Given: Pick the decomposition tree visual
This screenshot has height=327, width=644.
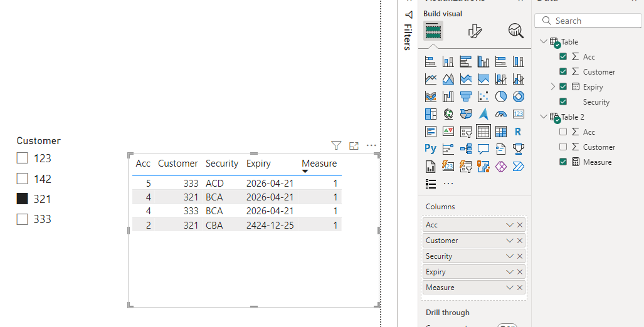Looking at the screenshot, I should point(466,148).
